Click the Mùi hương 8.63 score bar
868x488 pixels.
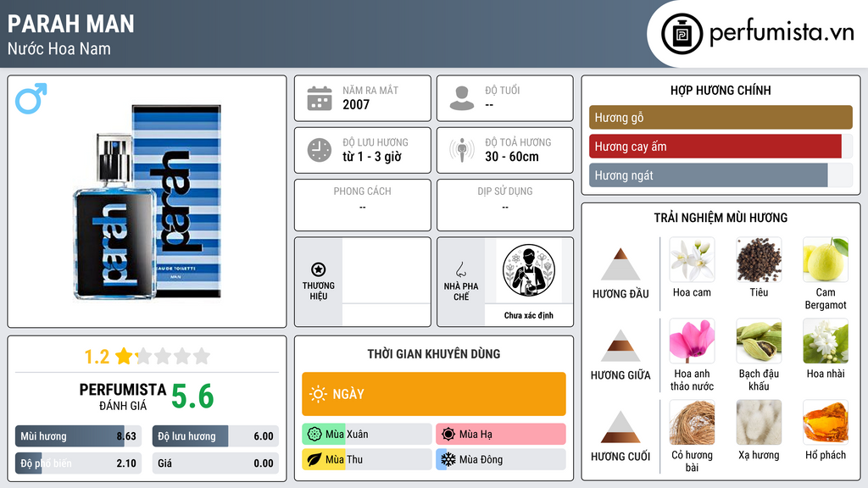(x=79, y=436)
